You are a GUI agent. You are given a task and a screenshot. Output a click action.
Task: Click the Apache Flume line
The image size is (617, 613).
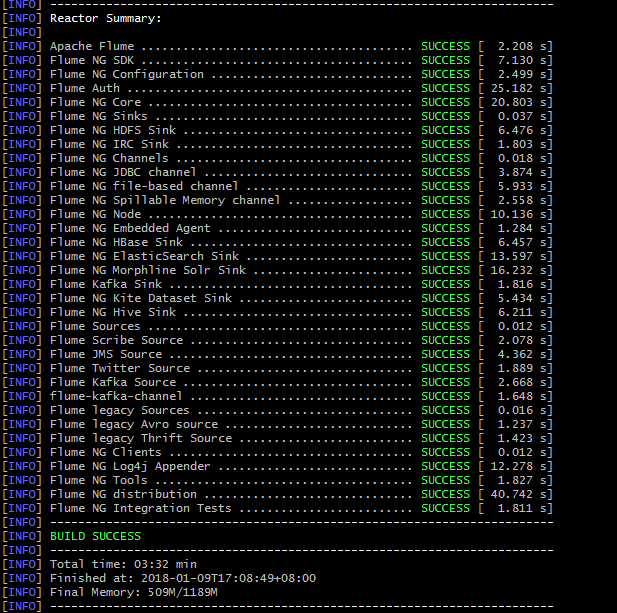click(x=92, y=46)
